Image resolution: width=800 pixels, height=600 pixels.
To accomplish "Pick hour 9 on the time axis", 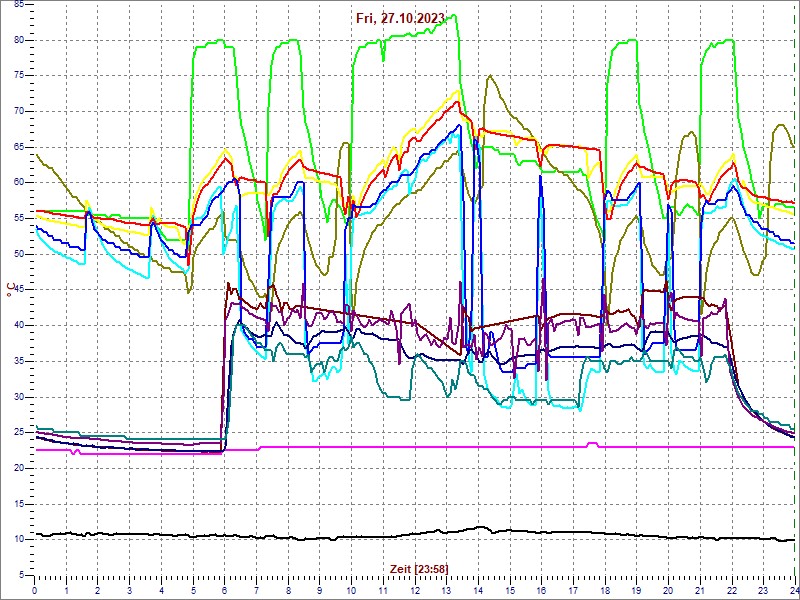I will [x=320, y=590].
